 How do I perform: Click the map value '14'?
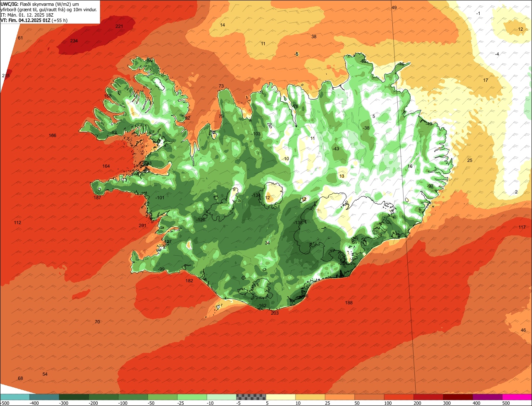pyautogui.click(x=222, y=25)
